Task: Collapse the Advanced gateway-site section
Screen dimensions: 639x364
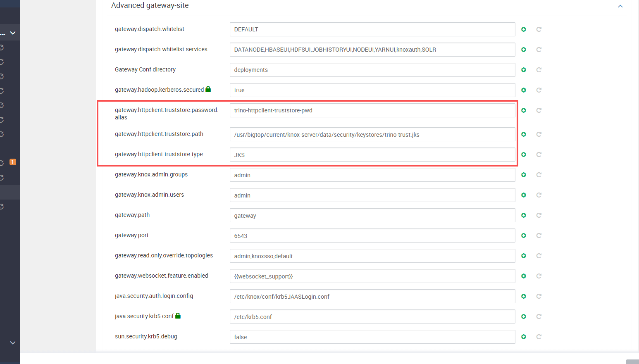Action: [620, 6]
